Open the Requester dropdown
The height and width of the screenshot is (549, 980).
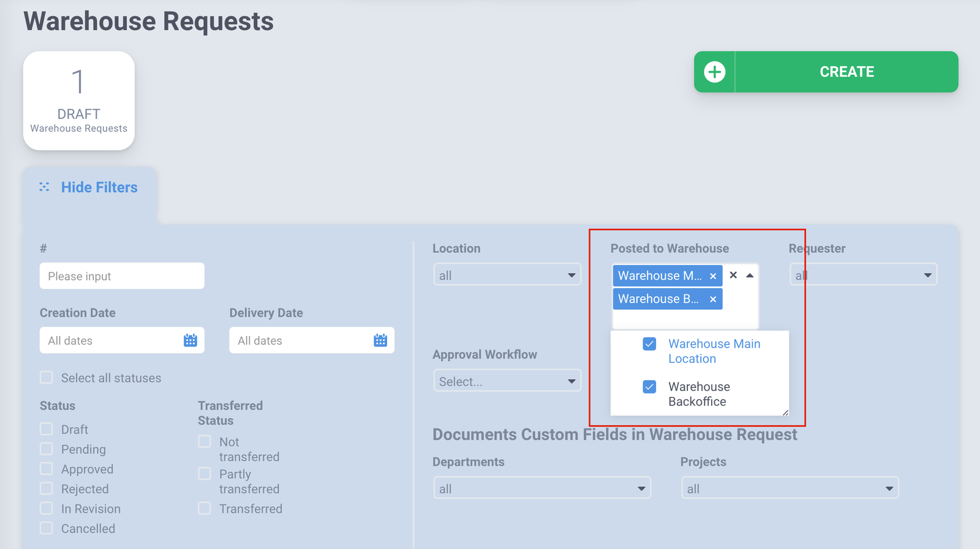tap(864, 275)
